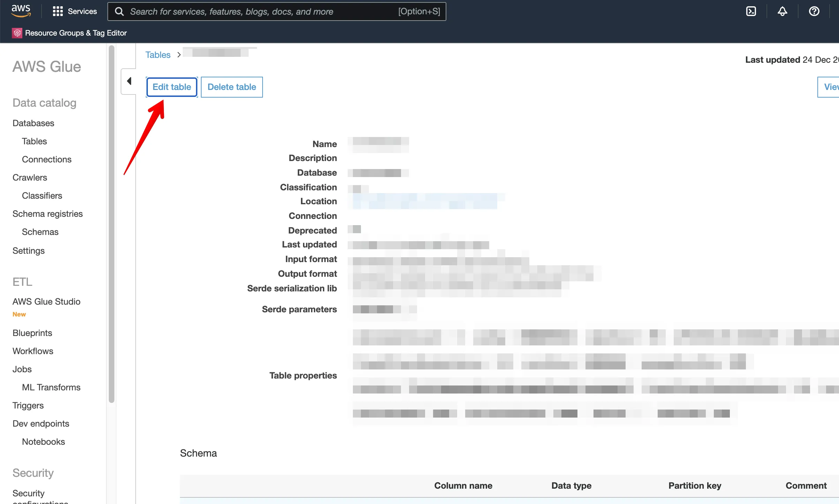Click the search magnifier icon
This screenshot has height=504, width=839.
tap(119, 12)
